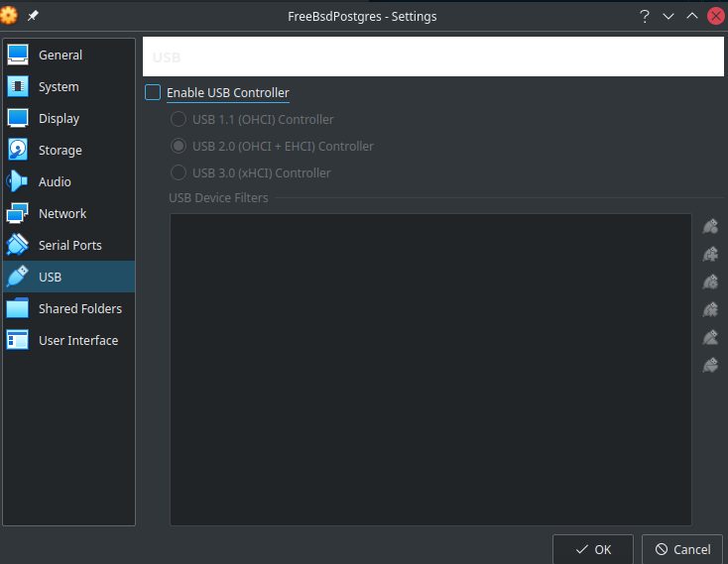Click inside the USB Device Filters list
Image resolution: width=728 pixels, height=564 pixels.
click(430, 369)
